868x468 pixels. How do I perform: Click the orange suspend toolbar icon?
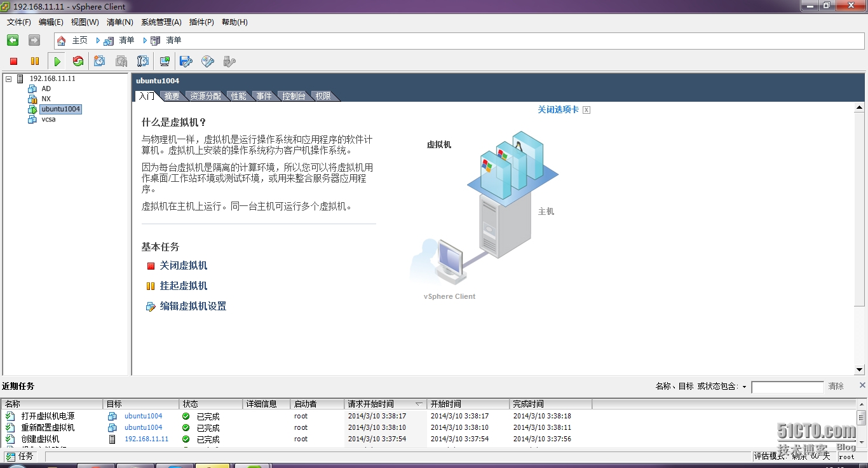(x=35, y=62)
